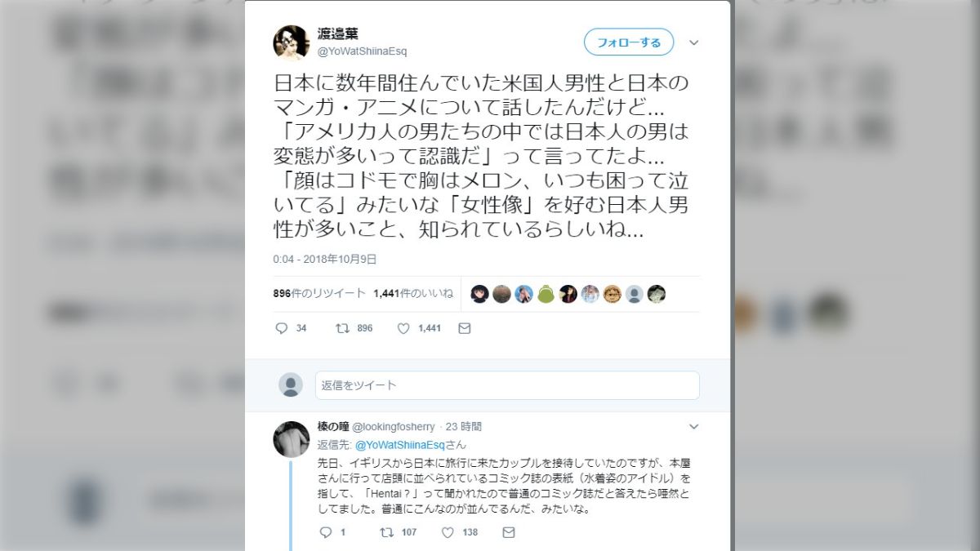Open options chevron on main tweet
The height and width of the screenshot is (551, 980).
click(694, 42)
